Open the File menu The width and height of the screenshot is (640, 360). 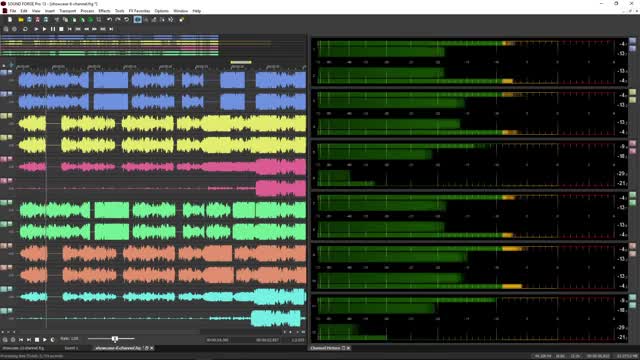point(13,11)
